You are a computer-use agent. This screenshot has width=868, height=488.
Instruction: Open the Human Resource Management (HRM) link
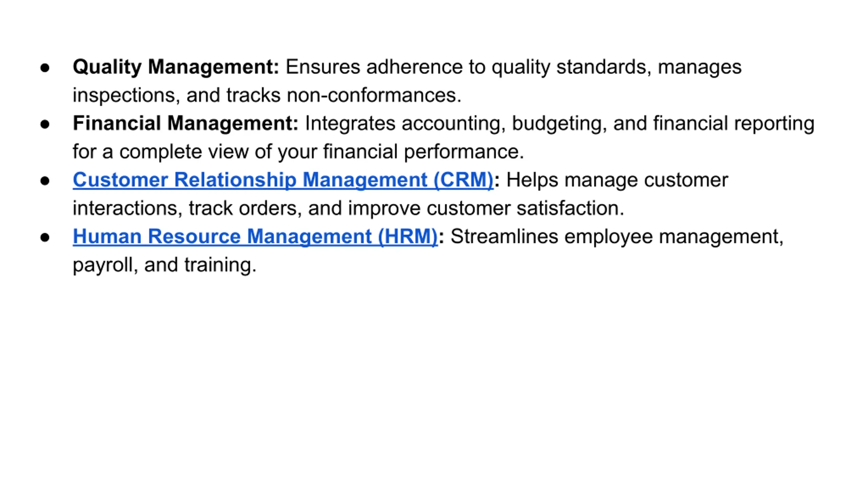click(255, 237)
